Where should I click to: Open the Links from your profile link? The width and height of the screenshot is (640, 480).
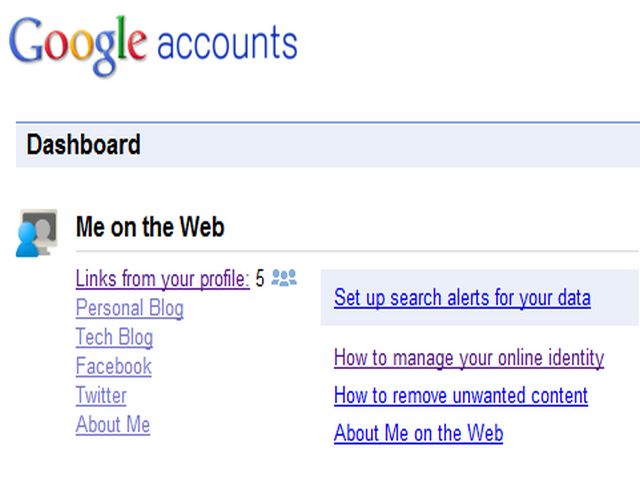(x=162, y=279)
